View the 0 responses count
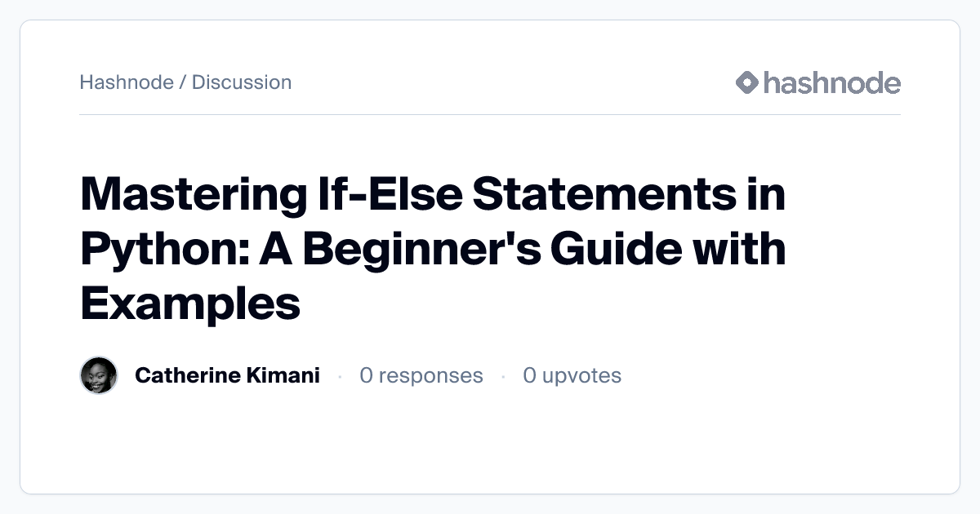The height and width of the screenshot is (514, 980). pyautogui.click(x=421, y=375)
